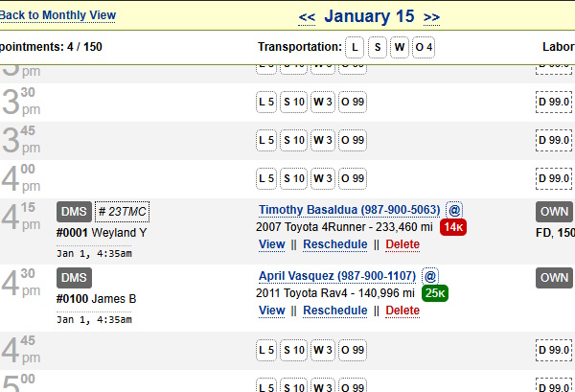This screenshot has height=392, width=575.
Task: Reschedule April Vasquez's Rav4 appointment
Action: pos(334,311)
